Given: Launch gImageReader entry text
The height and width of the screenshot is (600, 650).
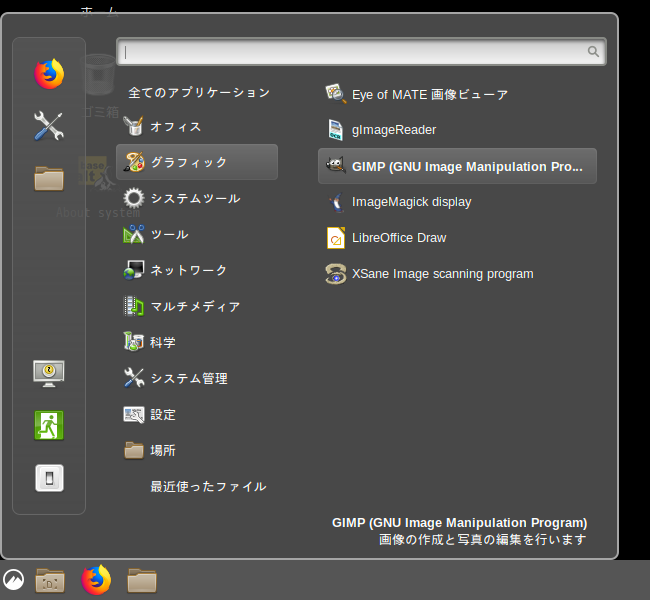Looking at the screenshot, I should click(394, 130).
